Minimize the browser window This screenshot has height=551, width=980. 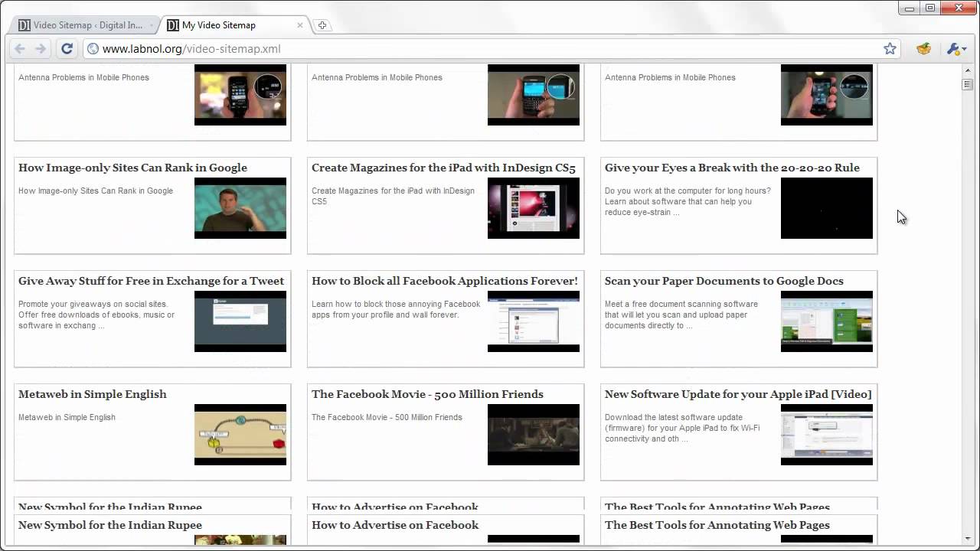click(910, 8)
